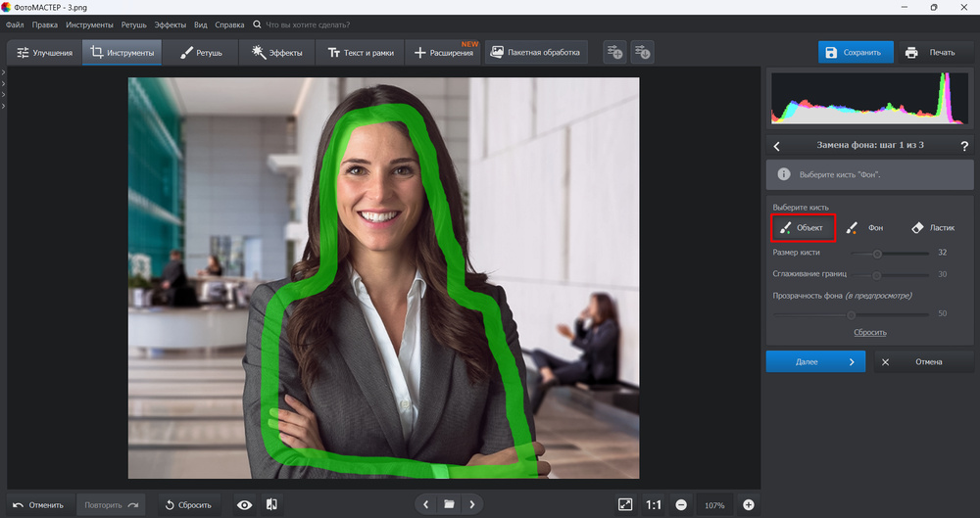Click the zoom in plus icon
This screenshot has width=980, height=518.
[749, 504]
